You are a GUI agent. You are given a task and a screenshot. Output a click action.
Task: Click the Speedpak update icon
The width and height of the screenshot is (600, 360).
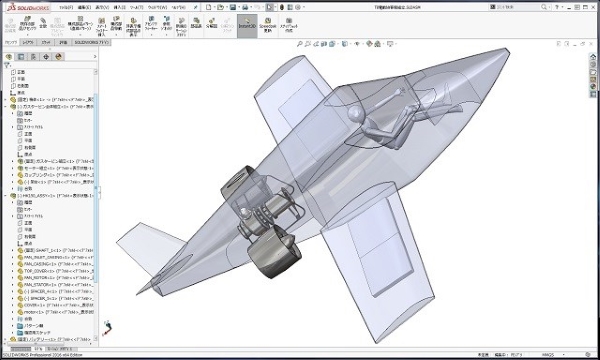(267, 25)
